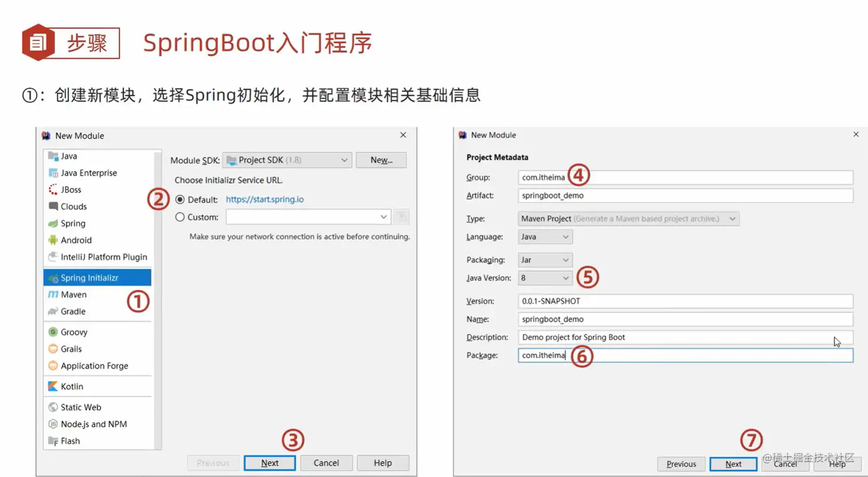Select Spring Initializr text in module list
This screenshot has height=477, width=868.
[90, 278]
